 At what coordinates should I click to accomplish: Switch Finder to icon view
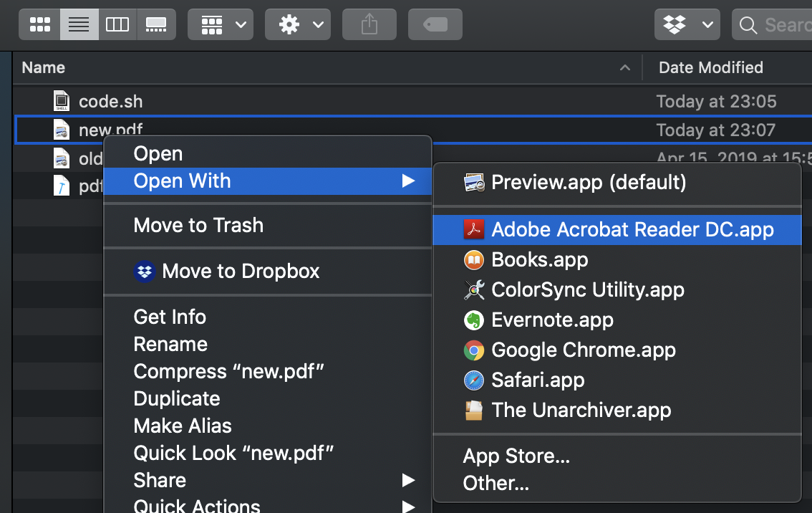[x=40, y=24]
